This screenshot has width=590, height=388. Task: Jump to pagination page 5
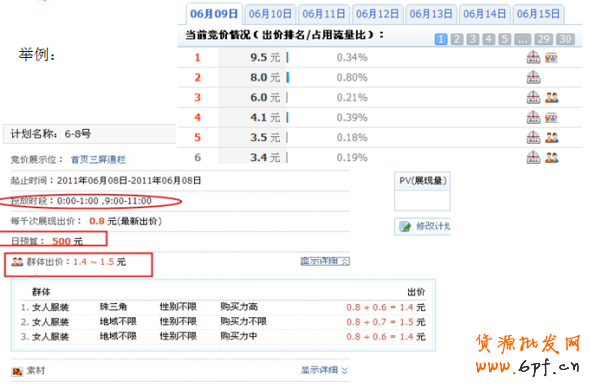pos(505,39)
